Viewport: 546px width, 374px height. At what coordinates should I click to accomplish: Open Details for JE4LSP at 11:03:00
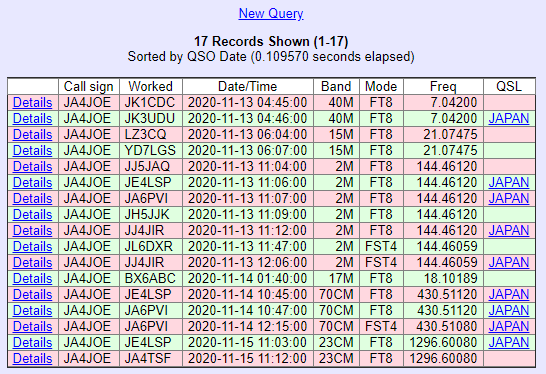click(32, 343)
